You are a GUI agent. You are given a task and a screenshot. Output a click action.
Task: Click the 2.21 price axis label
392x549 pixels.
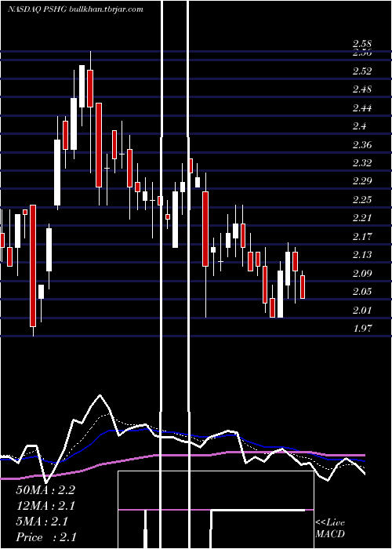tap(362, 218)
